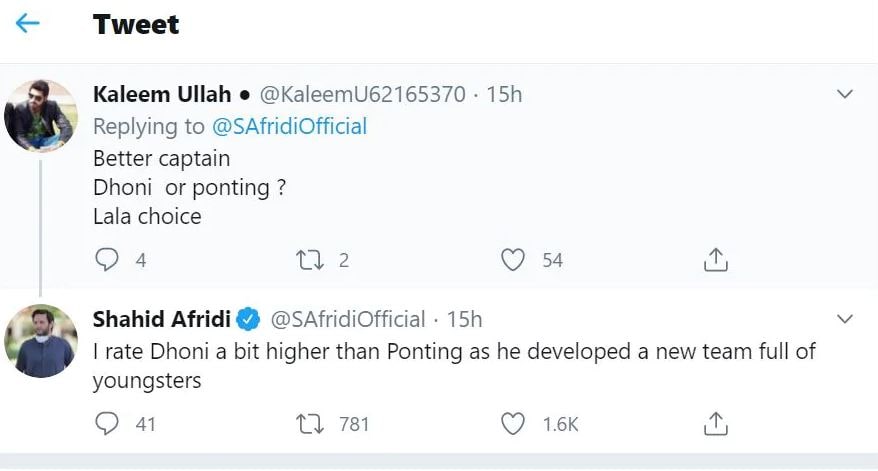The width and height of the screenshot is (878, 471).
Task: Like Shahid Afridi's tweet
Action: pos(513,424)
